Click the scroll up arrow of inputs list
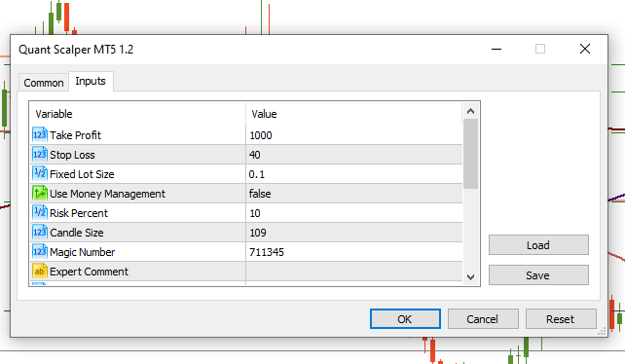The image size is (625, 364). (x=470, y=111)
